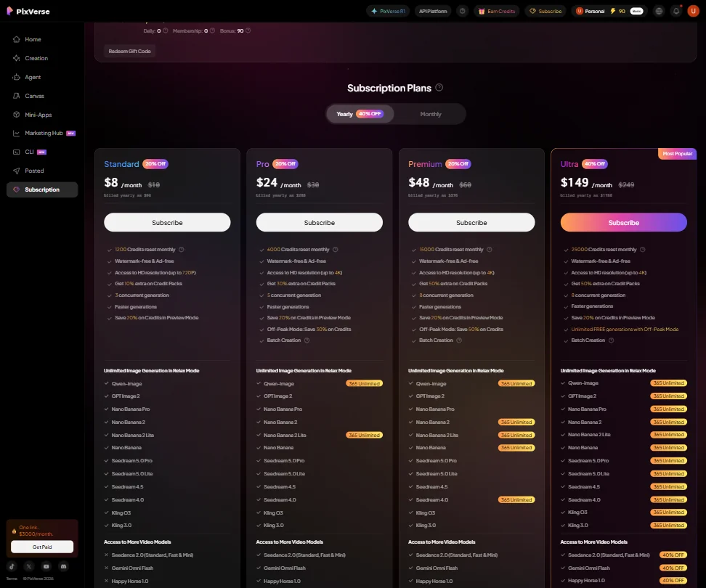Screen dimensions: 706x588
Task: Open the Discord social link
Action: [x=63, y=566]
